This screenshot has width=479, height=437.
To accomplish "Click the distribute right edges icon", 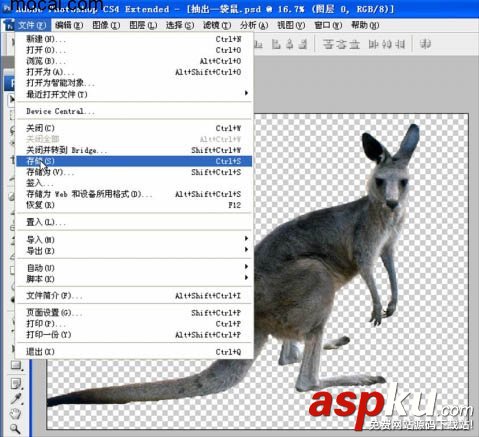I will (x=400, y=44).
